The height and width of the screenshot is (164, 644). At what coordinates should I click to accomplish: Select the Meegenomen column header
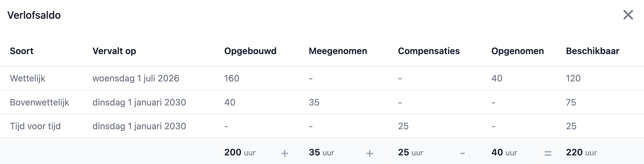[x=338, y=51]
